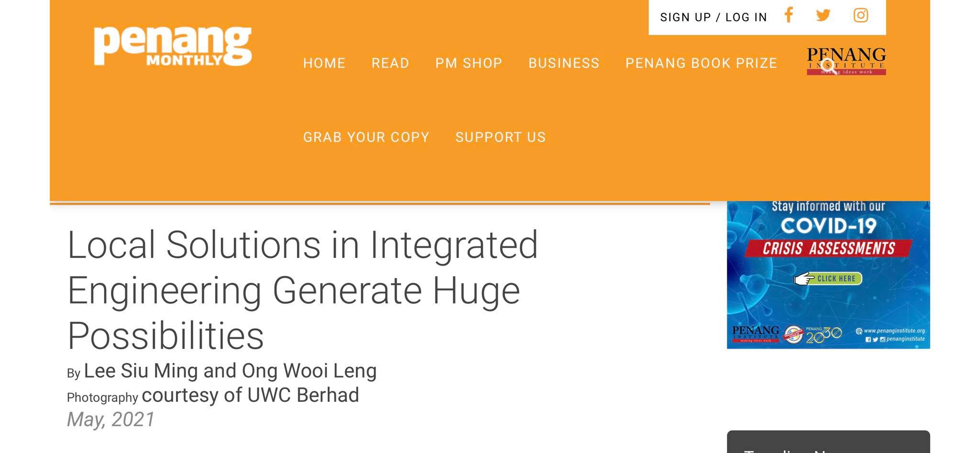
Task: Click the Penang 2030 banner logo
Action: pyautogui.click(x=824, y=334)
